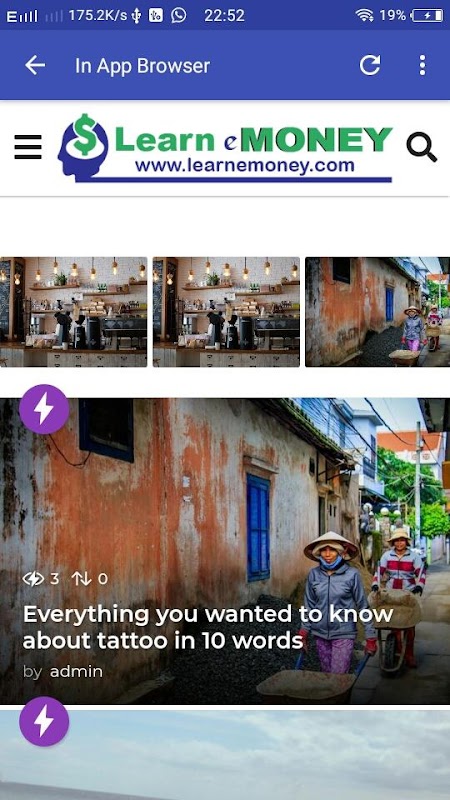This screenshot has height=800, width=450.
Task: Tap the purple lightning badge on the lower post
Action: [x=44, y=721]
